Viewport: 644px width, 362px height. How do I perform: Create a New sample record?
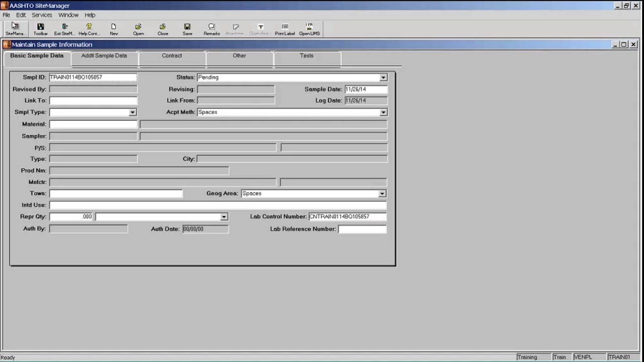click(114, 29)
